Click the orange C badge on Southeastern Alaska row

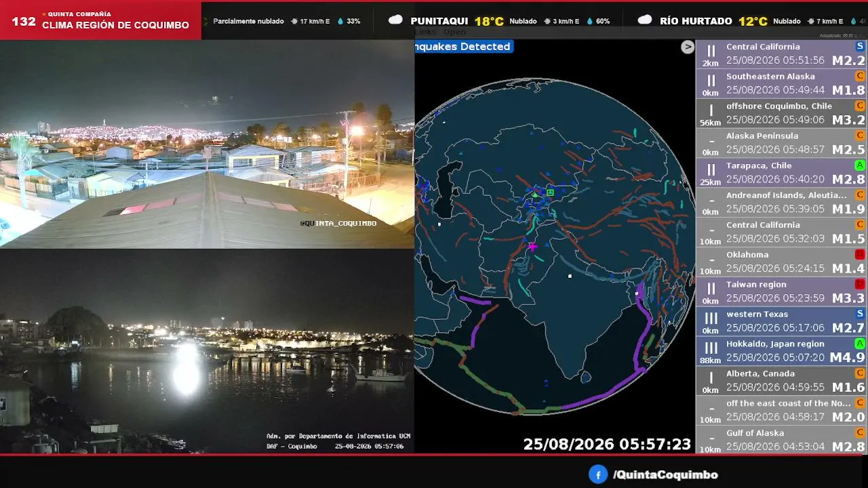click(860, 76)
